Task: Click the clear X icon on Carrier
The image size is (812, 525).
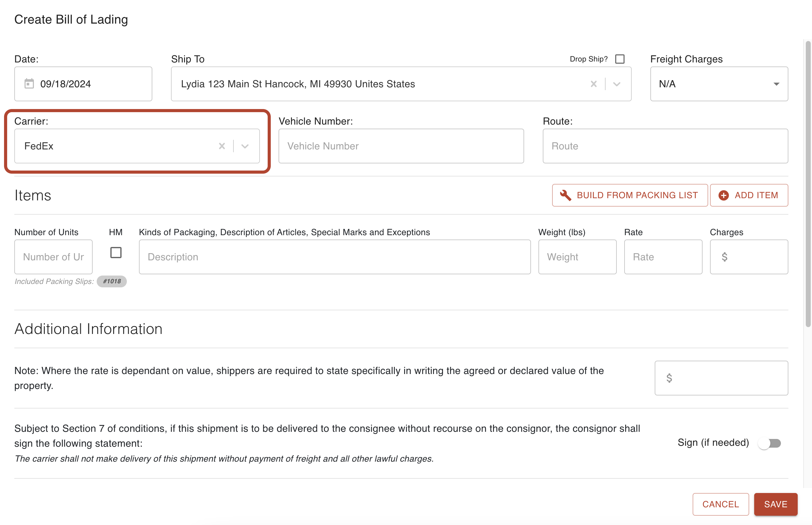Action: [x=222, y=146]
